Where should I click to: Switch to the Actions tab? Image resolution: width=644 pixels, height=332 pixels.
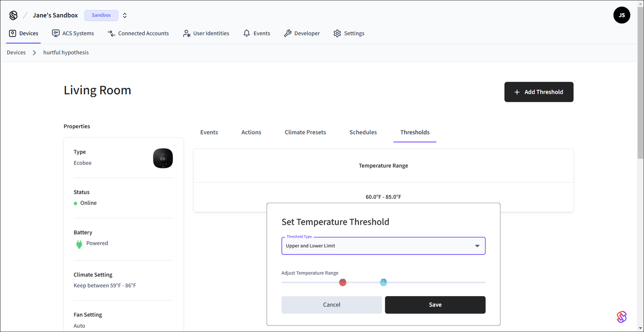click(251, 132)
